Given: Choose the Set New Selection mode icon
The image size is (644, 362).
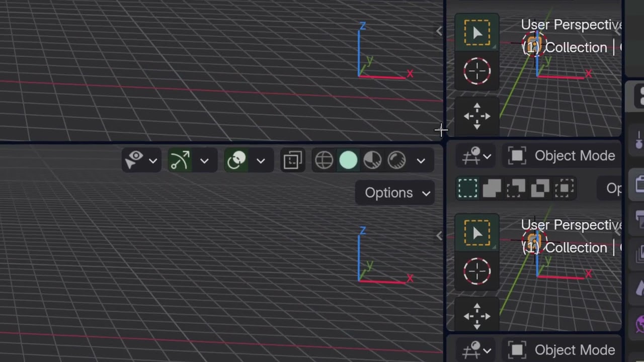Looking at the screenshot, I should [468, 189].
